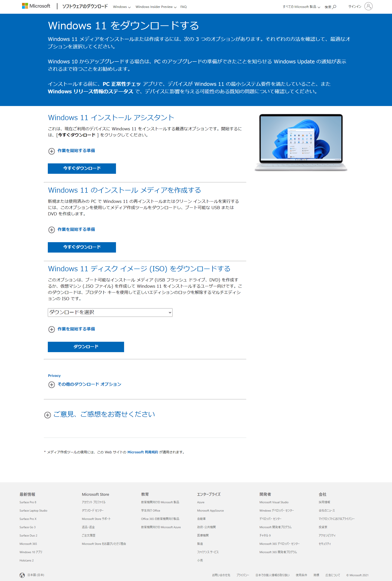Viewport: 392px width, 581px height.
Task: Click 今すぐダウンロード for Install Assistant
Action: (82, 168)
